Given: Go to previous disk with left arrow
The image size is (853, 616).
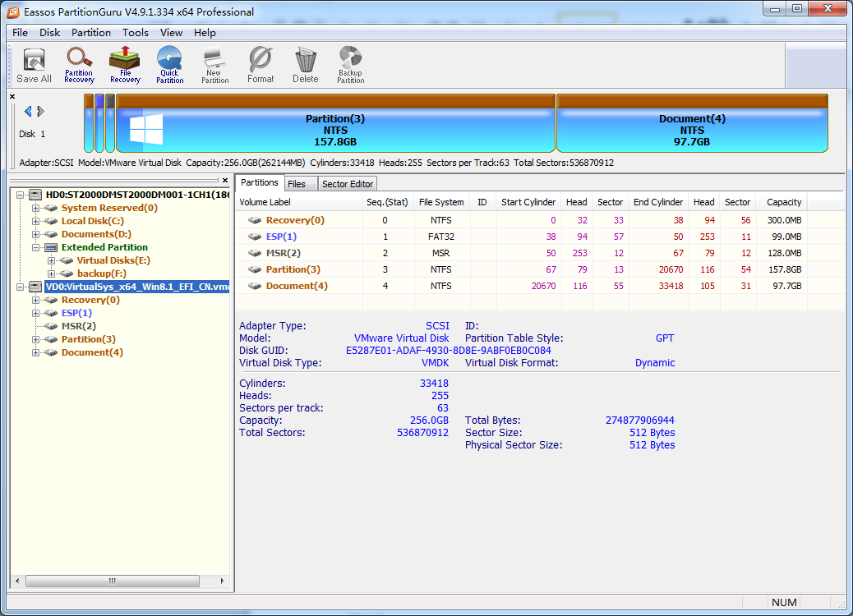Looking at the screenshot, I should pyautogui.click(x=28, y=112).
